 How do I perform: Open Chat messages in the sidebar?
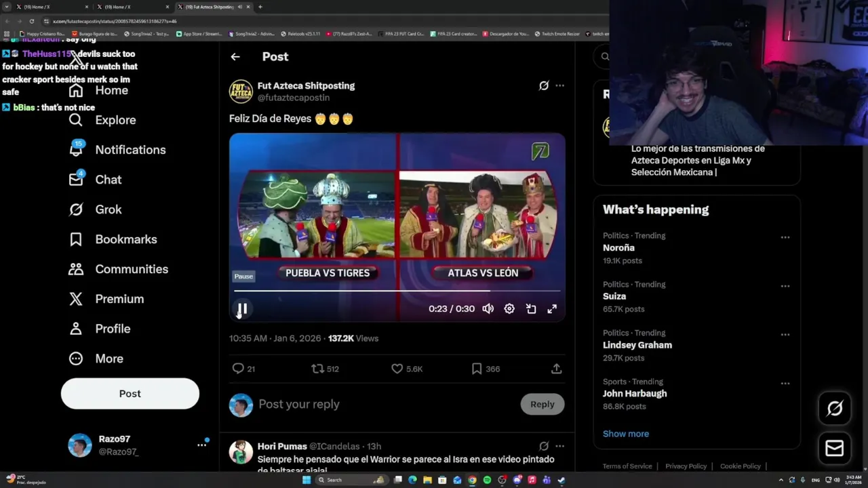click(x=95, y=180)
